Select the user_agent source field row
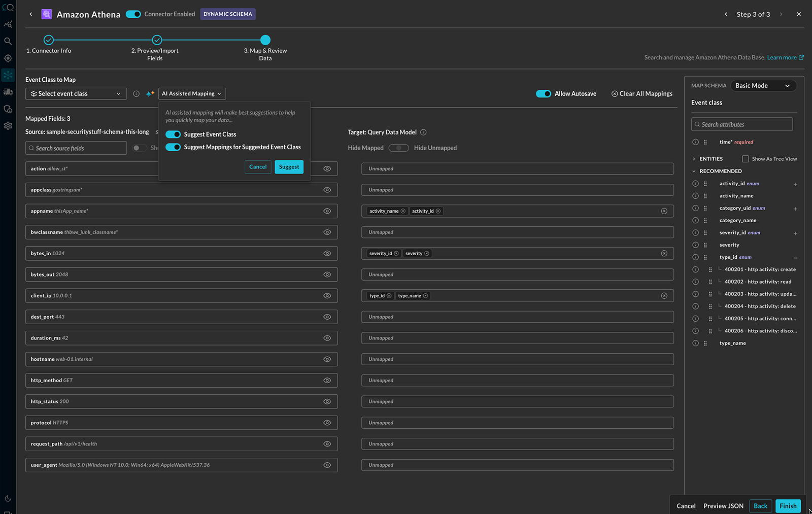The width and height of the screenshot is (812, 514). [x=181, y=465]
